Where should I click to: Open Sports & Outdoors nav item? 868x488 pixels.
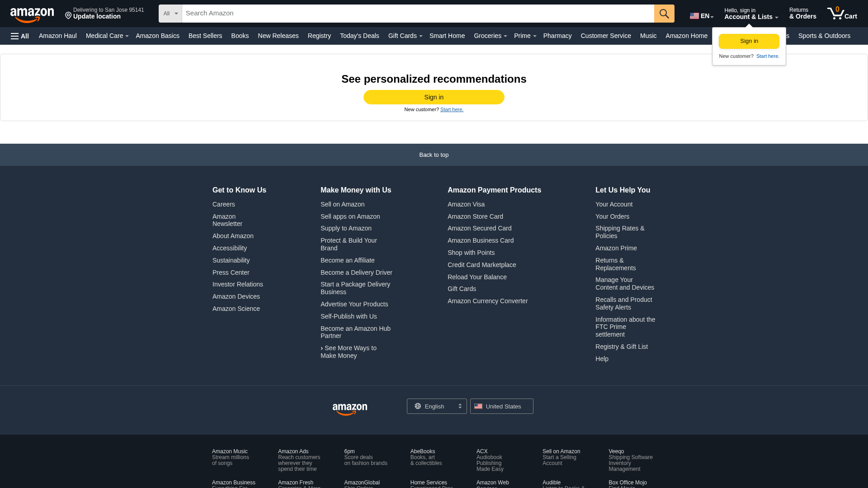coord(824,36)
